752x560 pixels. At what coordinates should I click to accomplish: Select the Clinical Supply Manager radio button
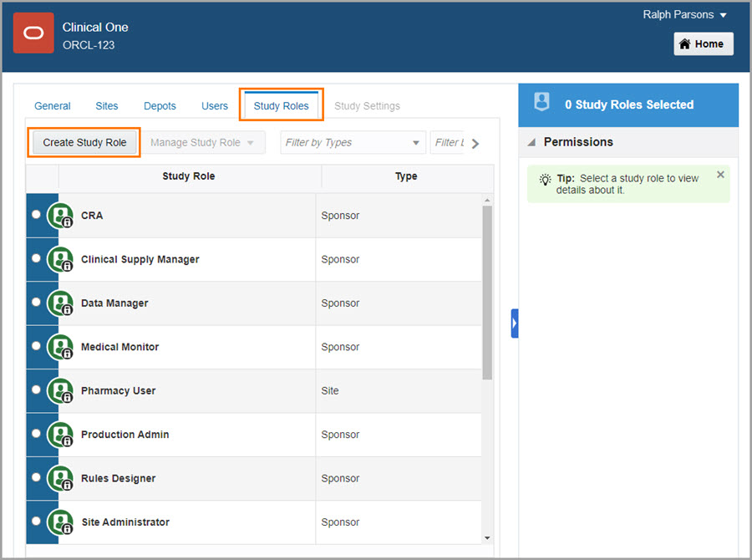pos(36,259)
